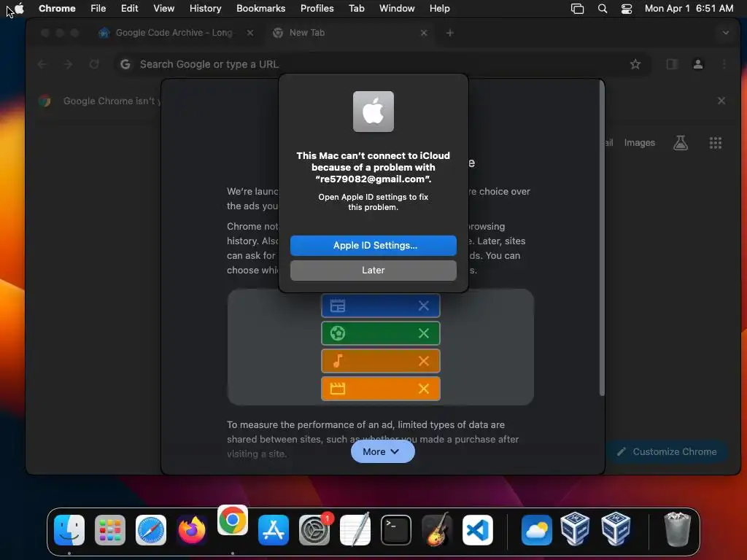Viewport: 747px width, 560px height.
Task: Show the date and time panel
Action: tap(689, 8)
